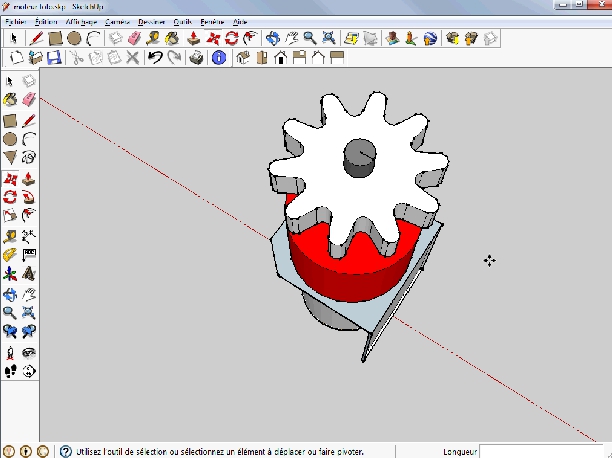Image resolution: width=612 pixels, height=458 pixels.
Task: Switch to the Isometric view
Action: (243, 58)
